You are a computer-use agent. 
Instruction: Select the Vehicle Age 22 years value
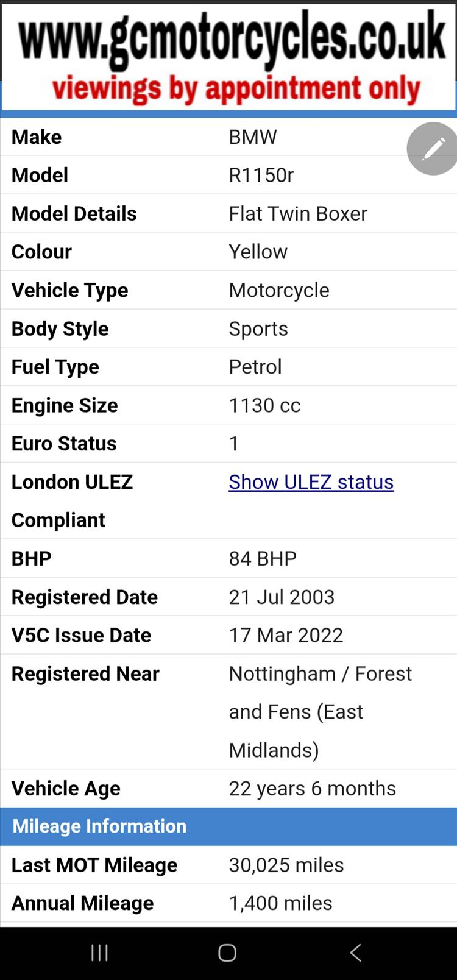tap(312, 789)
